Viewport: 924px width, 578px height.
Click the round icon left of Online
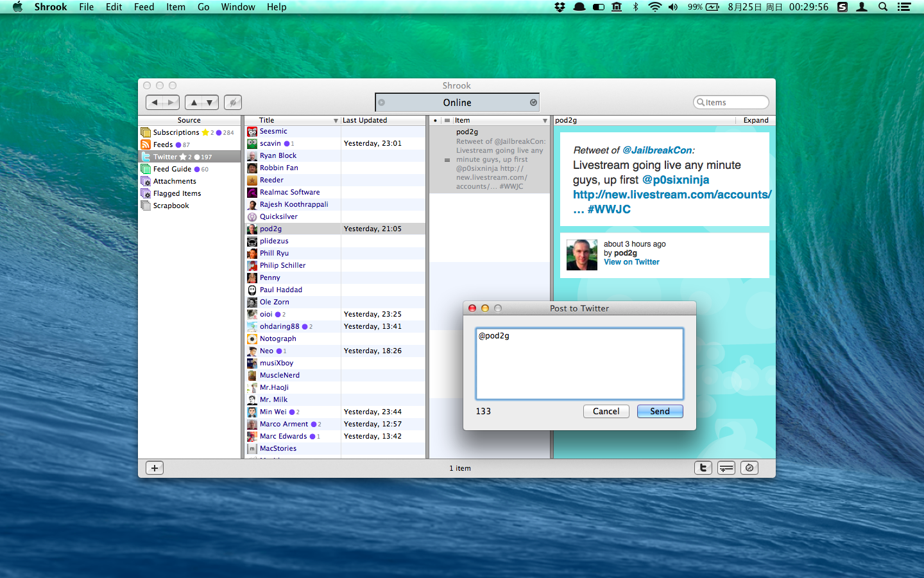click(381, 102)
